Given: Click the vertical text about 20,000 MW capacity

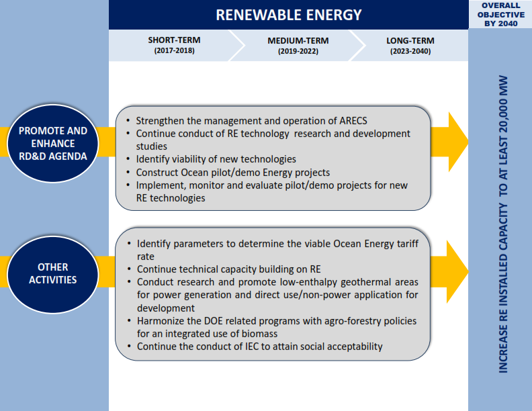Looking at the screenshot, I should pyautogui.click(x=503, y=224).
